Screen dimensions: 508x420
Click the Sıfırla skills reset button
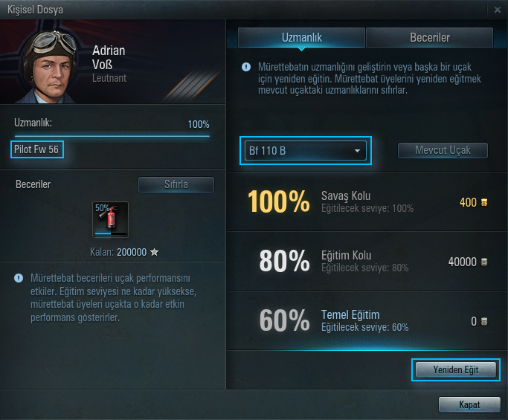(176, 184)
